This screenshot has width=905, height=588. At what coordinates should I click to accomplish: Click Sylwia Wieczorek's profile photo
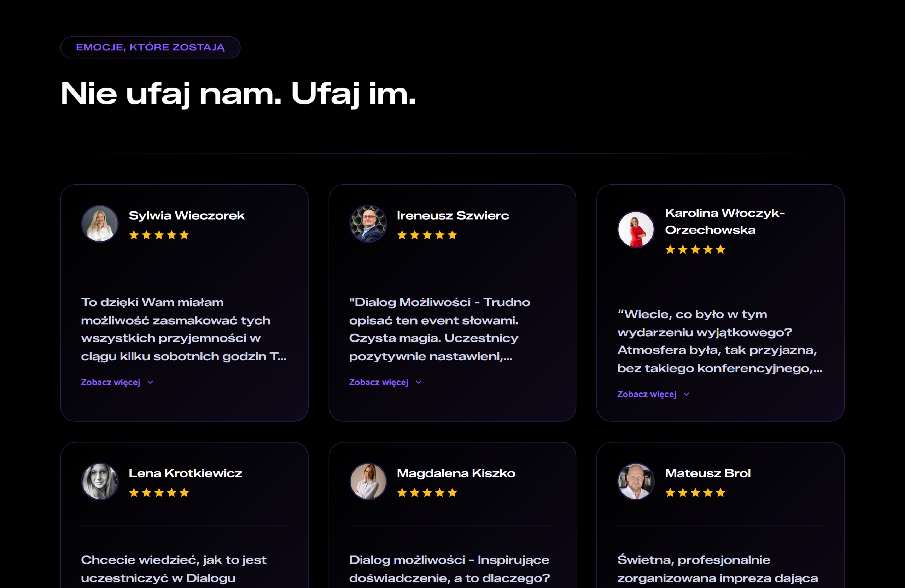(100, 223)
